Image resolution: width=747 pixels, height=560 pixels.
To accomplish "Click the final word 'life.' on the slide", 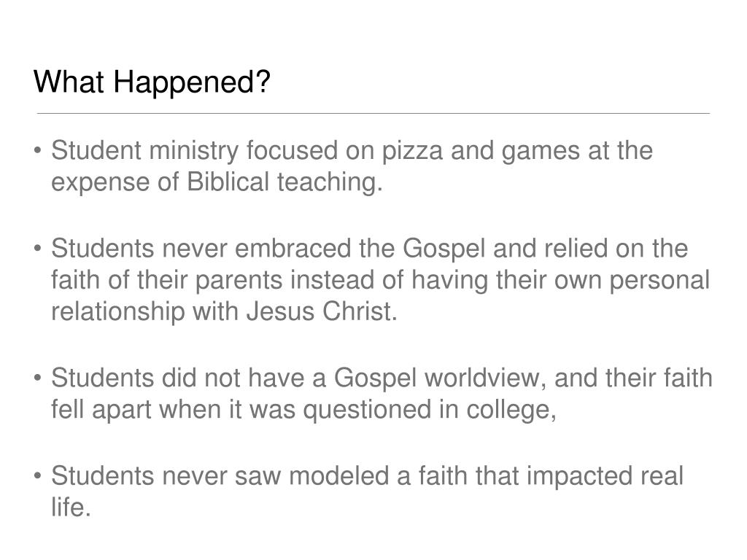I will click(x=71, y=507).
